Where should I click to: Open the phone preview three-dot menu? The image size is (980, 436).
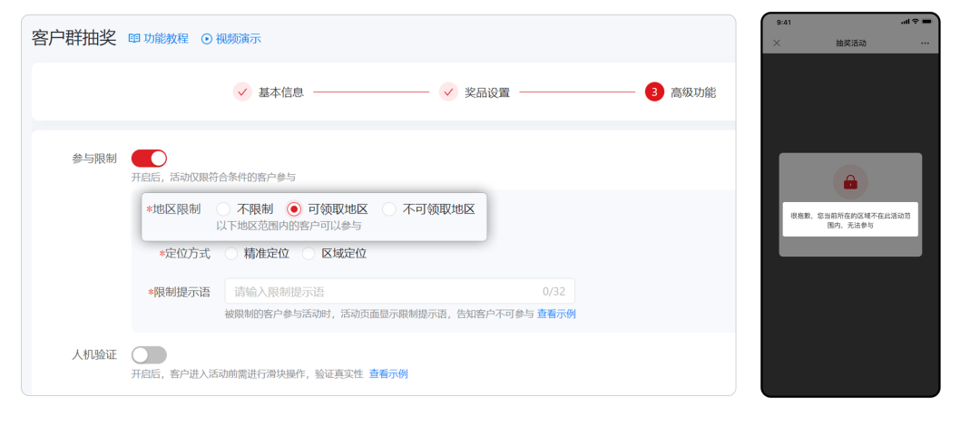(x=925, y=43)
